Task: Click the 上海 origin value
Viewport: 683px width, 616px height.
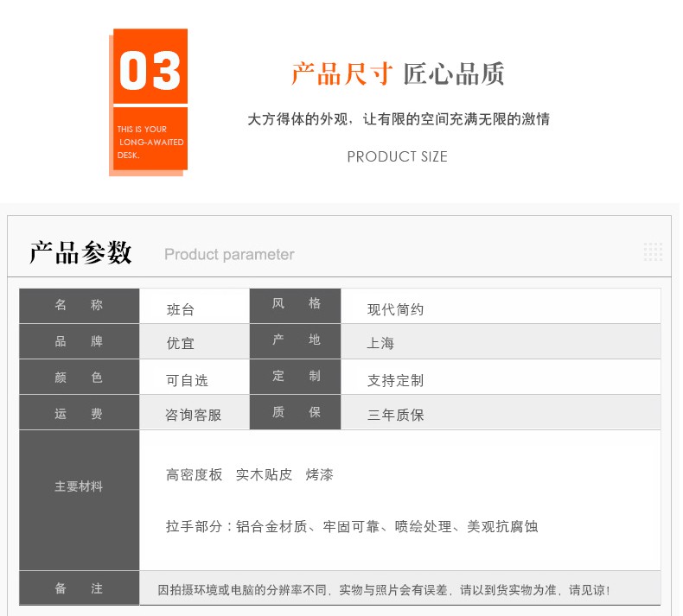Action: 380,343
